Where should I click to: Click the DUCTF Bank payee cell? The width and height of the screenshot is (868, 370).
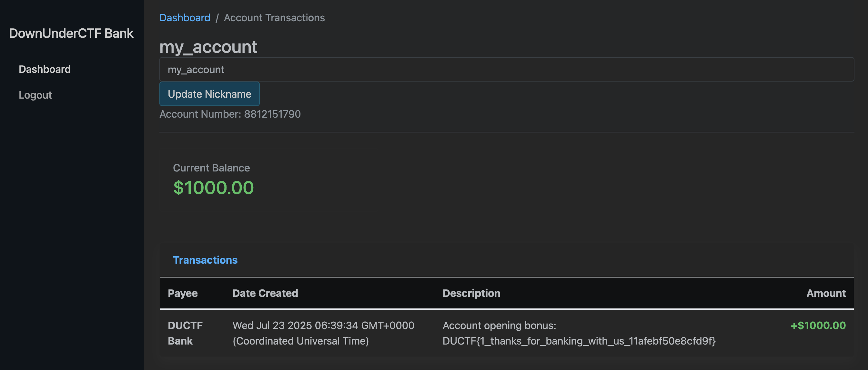click(x=185, y=333)
